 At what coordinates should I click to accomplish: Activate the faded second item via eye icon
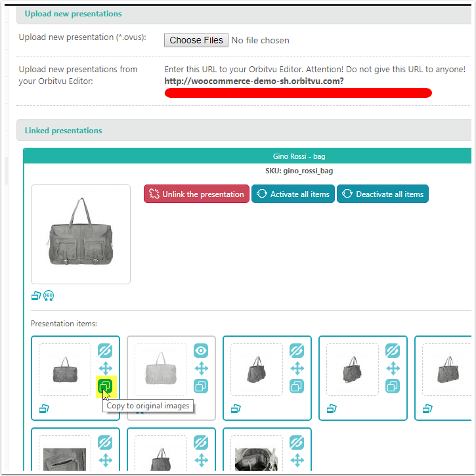tap(201, 351)
